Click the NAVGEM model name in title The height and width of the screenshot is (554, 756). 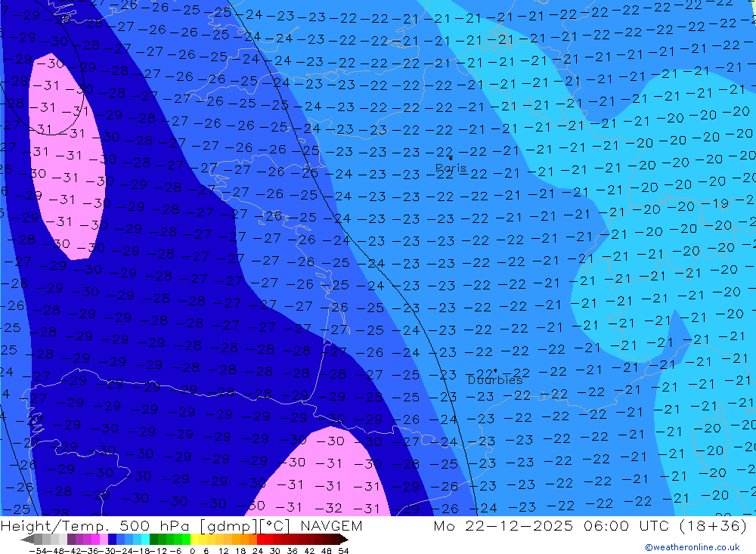coord(331,525)
